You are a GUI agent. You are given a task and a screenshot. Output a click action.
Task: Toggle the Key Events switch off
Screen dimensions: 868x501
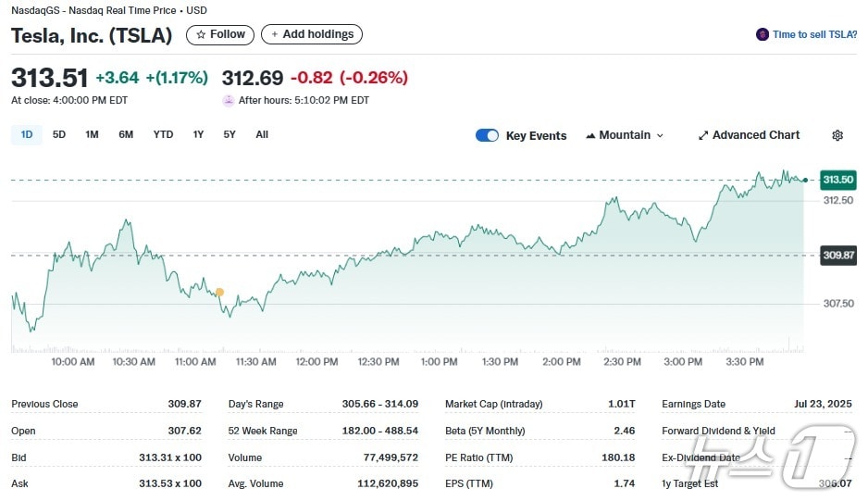(x=487, y=135)
